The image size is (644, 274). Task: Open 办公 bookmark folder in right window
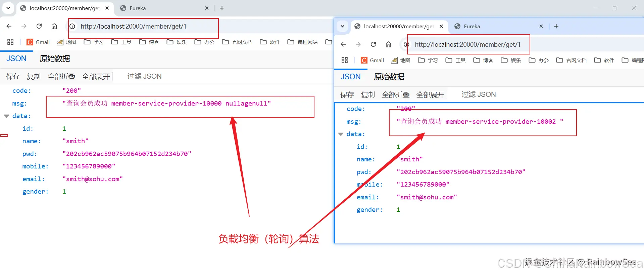(539, 60)
